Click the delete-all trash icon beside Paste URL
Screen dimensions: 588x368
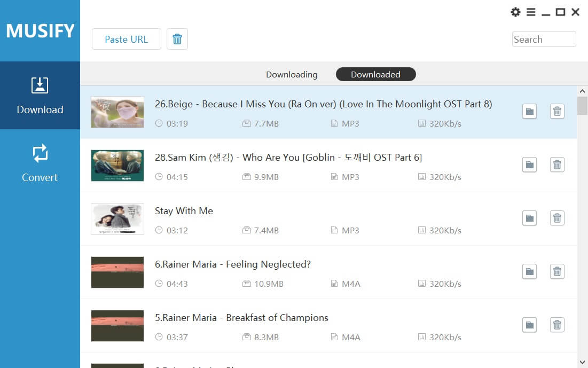pos(177,39)
